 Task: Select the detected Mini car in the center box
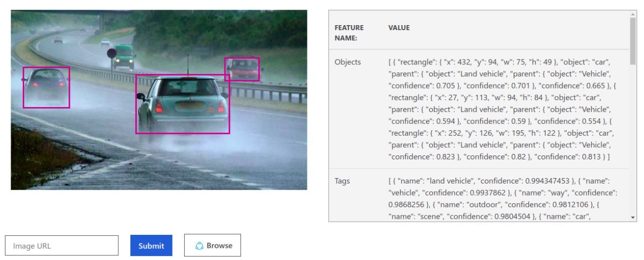coord(183,104)
